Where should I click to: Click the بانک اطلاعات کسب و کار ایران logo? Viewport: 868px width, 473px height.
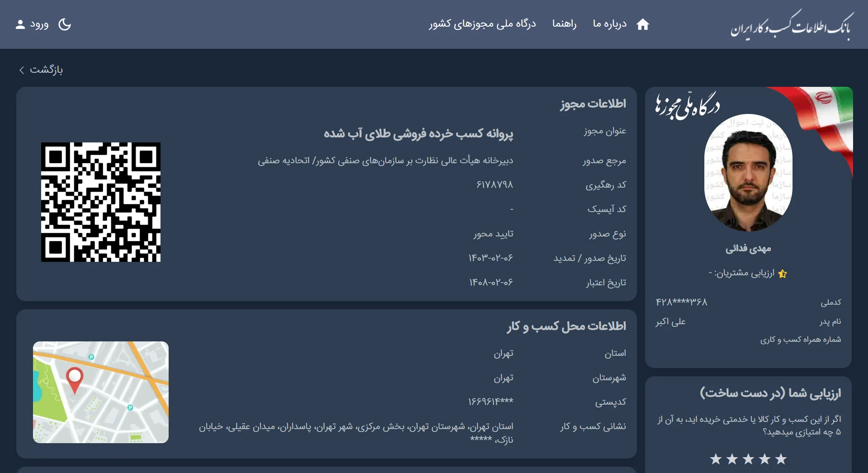792,25
